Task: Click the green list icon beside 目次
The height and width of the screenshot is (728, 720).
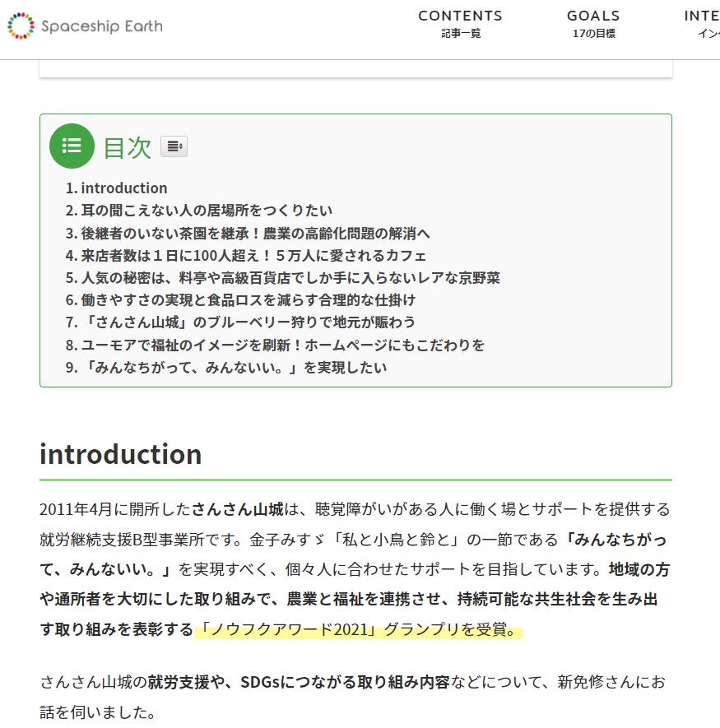Action: pyautogui.click(x=72, y=146)
